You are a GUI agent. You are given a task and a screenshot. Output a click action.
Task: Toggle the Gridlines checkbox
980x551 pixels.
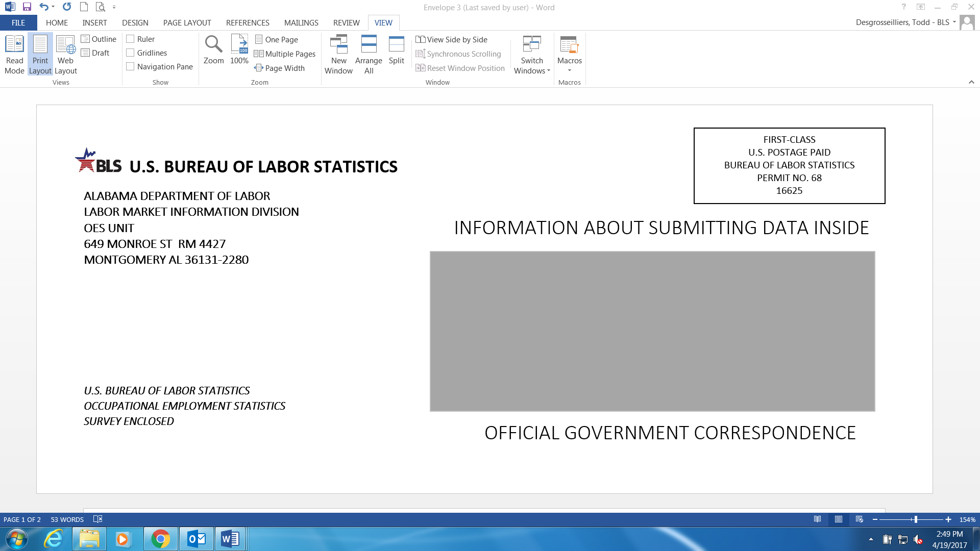pos(131,53)
